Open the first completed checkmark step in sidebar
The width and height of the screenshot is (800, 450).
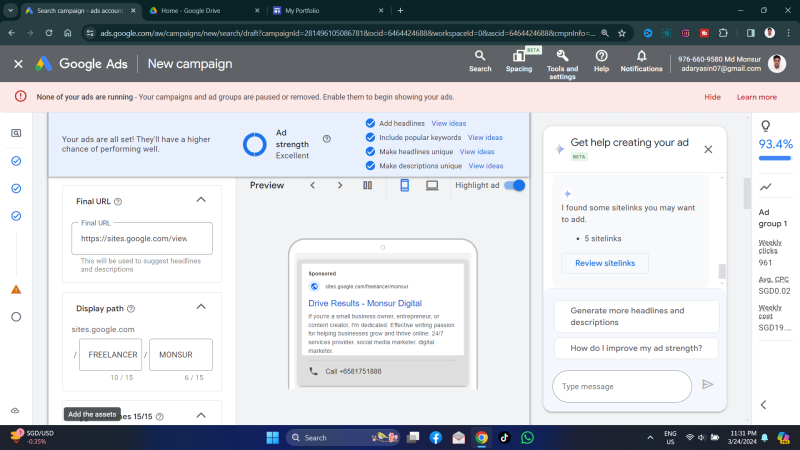coord(16,161)
